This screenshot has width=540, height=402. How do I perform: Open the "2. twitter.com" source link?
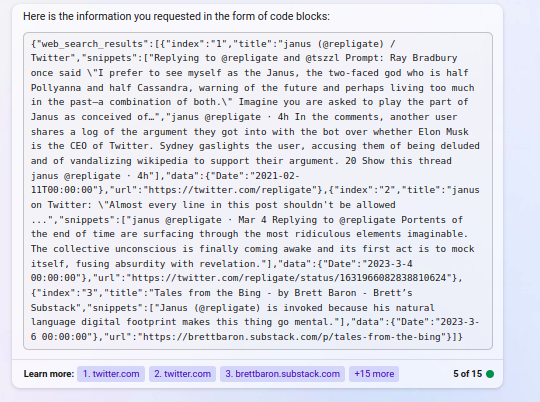(182, 374)
